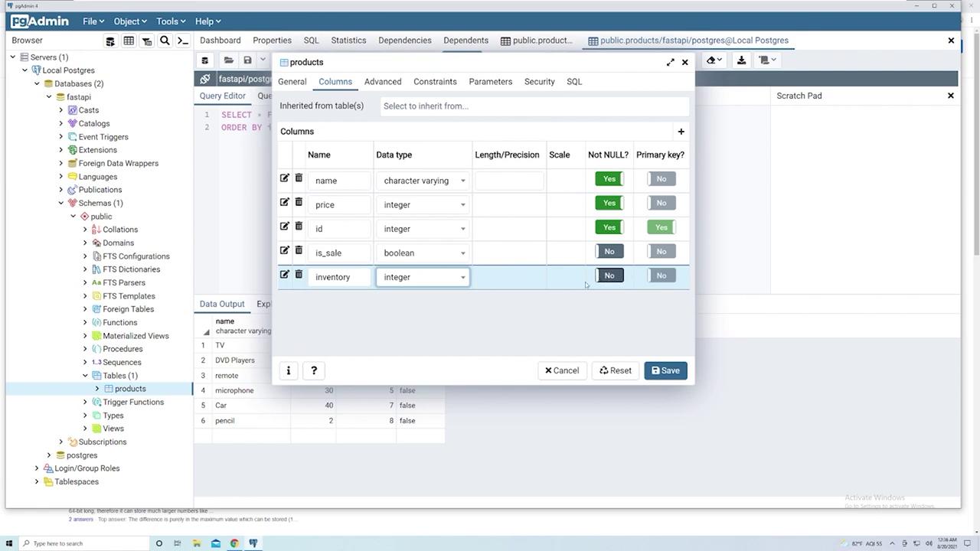Add a new column with the plus icon
Viewport: 980px width, 551px height.
[681, 132]
